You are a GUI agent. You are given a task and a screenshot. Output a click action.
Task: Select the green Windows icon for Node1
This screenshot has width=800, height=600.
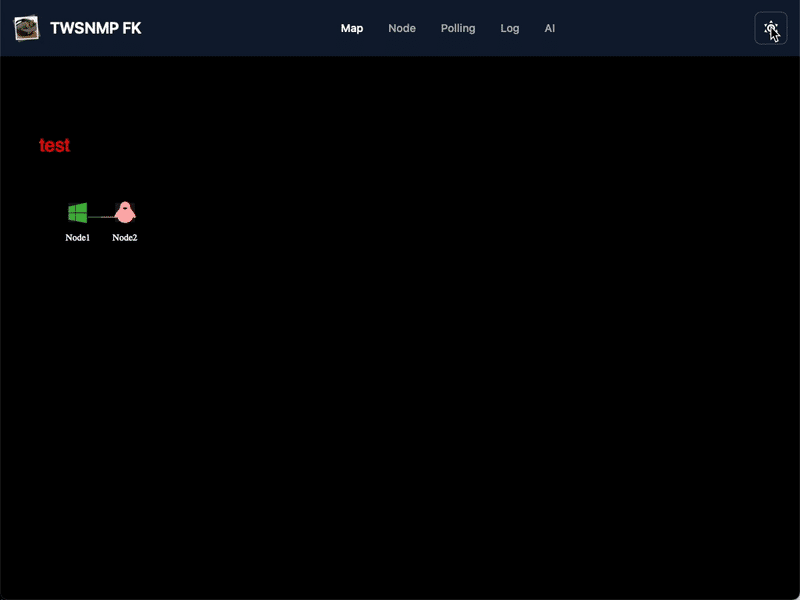click(x=78, y=213)
